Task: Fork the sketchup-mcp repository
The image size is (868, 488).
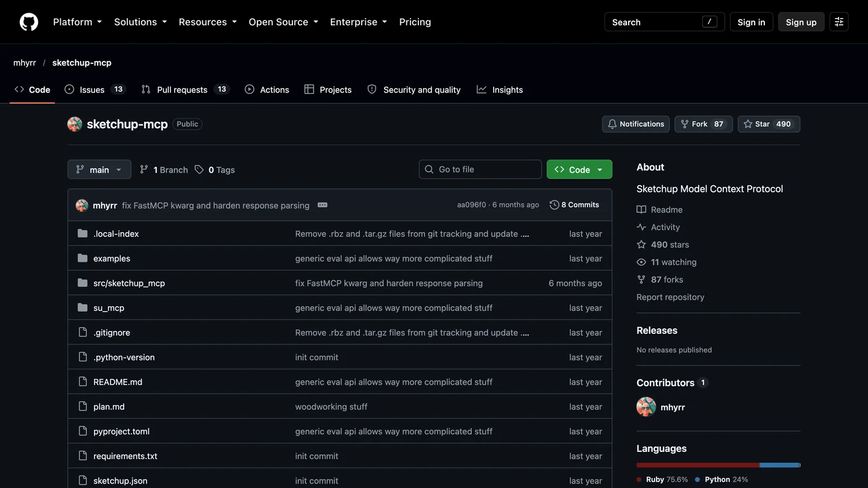Action: [703, 124]
